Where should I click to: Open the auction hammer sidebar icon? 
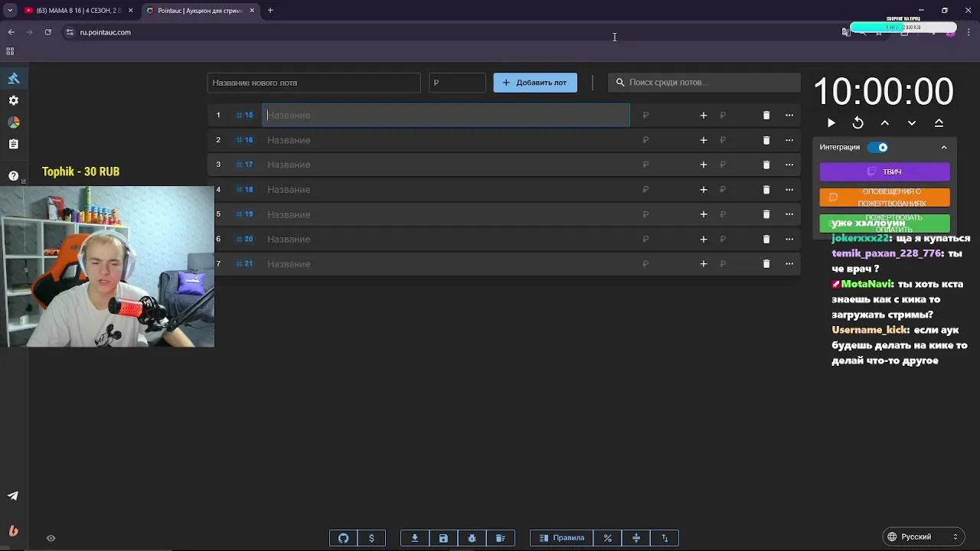13,78
